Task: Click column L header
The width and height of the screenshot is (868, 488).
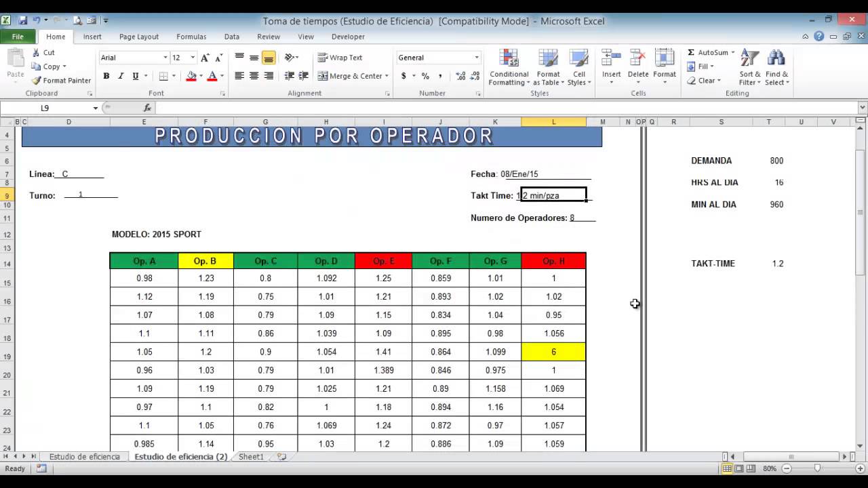Action: pyautogui.click(x=553, y=122)
